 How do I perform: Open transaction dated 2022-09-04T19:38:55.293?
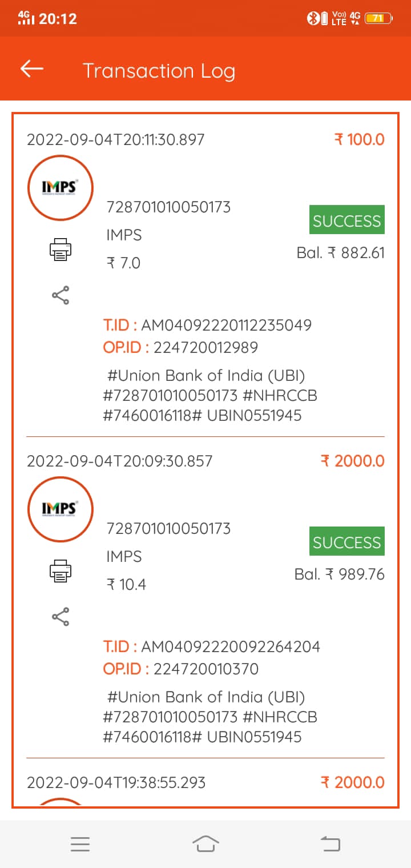pos(116,782)
